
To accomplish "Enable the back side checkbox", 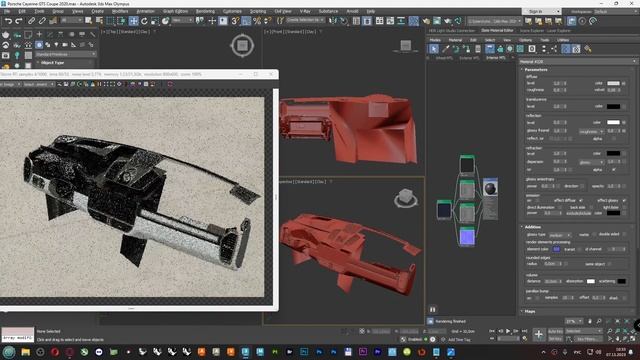I will click(x=591, y=207).
